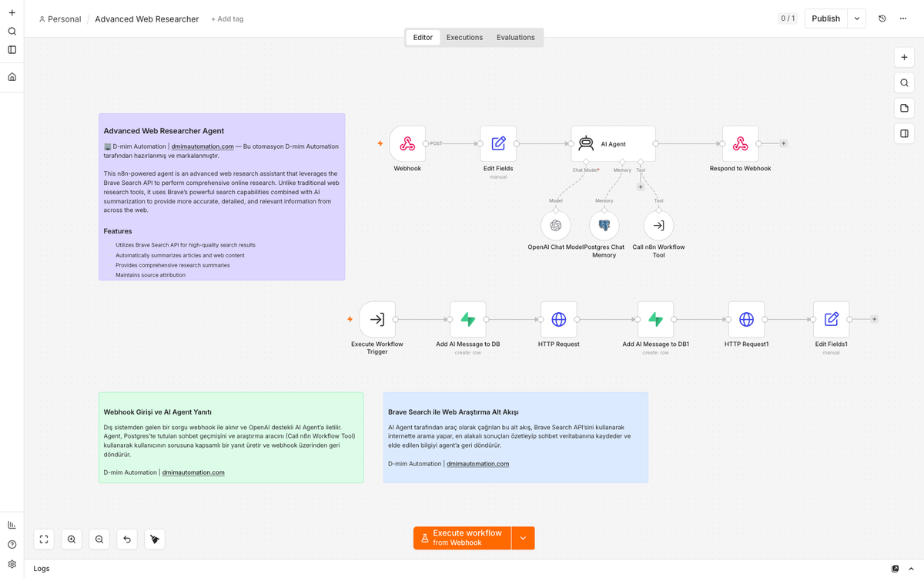Click plus after Edit Fields1 node

coord(874,319)
